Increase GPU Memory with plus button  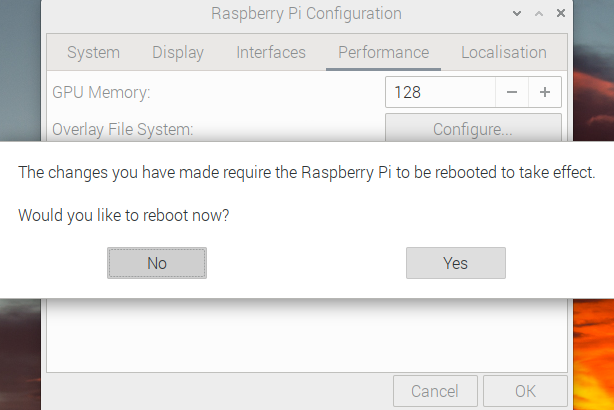pyautogui.click(x=545, y=92)
